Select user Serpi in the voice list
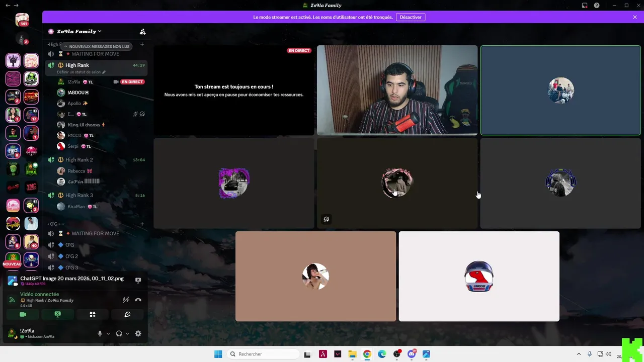Screen dimensions: 644x362 point(101,146)
